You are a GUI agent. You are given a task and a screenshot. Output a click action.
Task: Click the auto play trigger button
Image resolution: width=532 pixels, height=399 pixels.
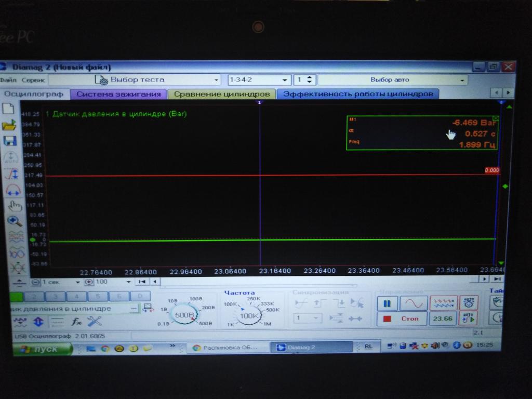coord(468,318)
